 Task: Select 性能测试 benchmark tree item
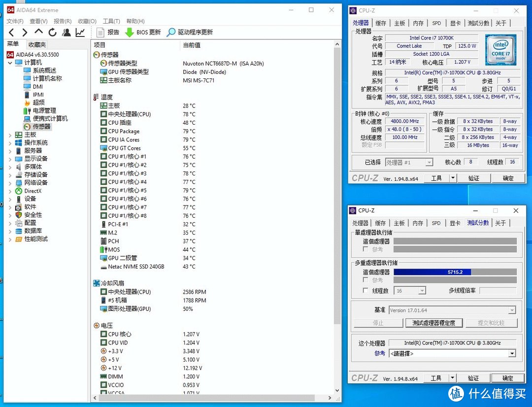pos(32,239)
